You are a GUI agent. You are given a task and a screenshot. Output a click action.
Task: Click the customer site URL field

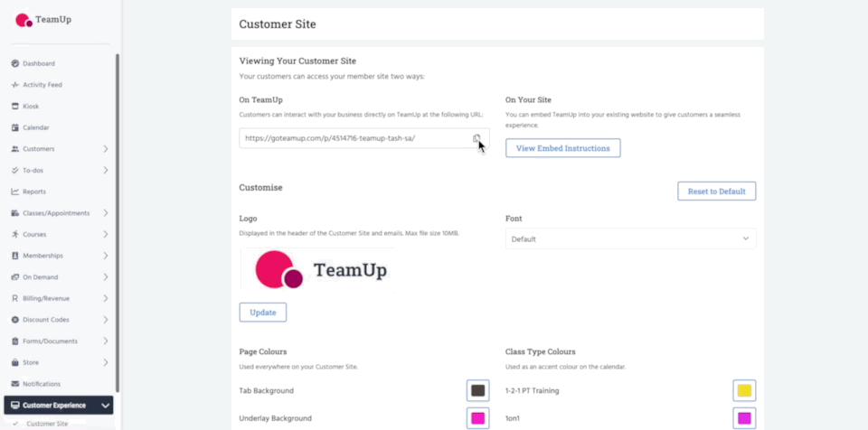click(353, 138)
